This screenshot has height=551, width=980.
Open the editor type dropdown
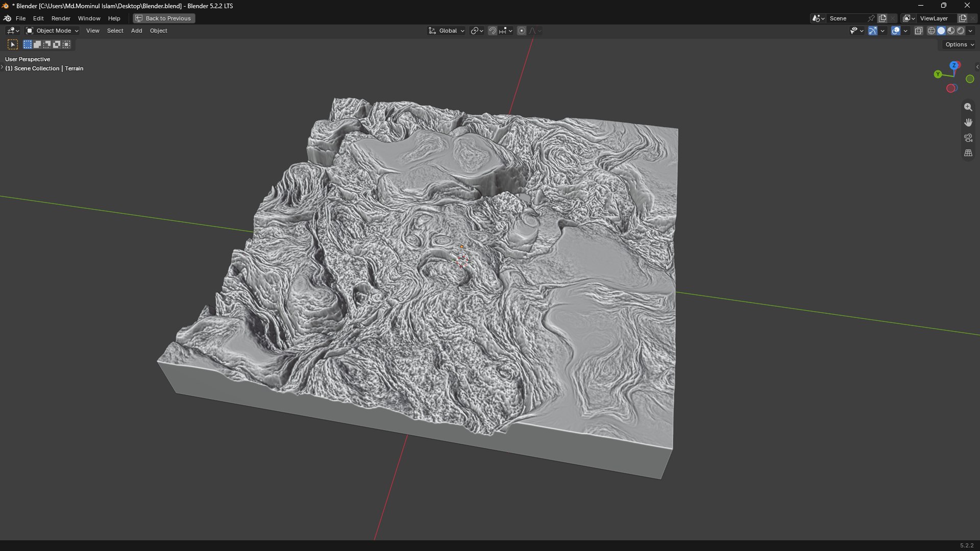pyautogui.click(x=12, y=31)
